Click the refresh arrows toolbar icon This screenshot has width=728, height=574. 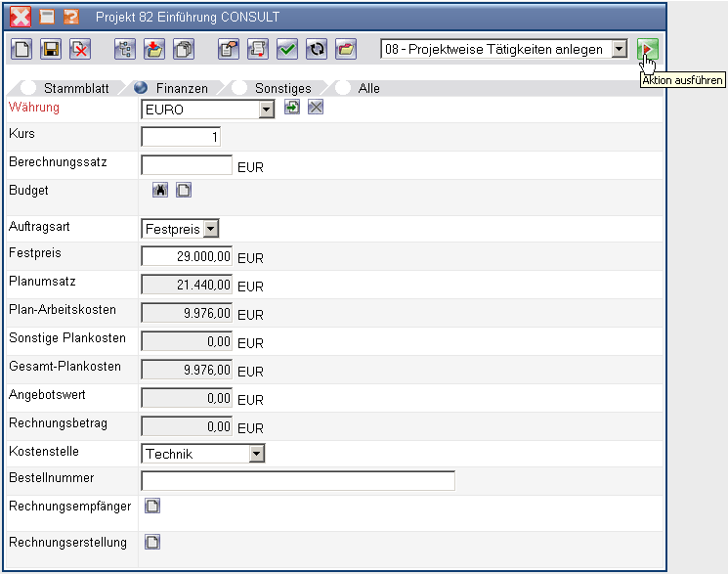pos(316,49)
